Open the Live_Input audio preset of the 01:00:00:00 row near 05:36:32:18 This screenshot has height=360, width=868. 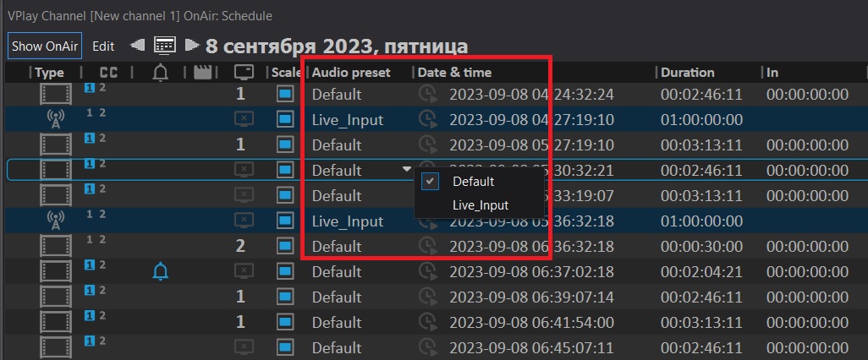click(x=348, y=221)
